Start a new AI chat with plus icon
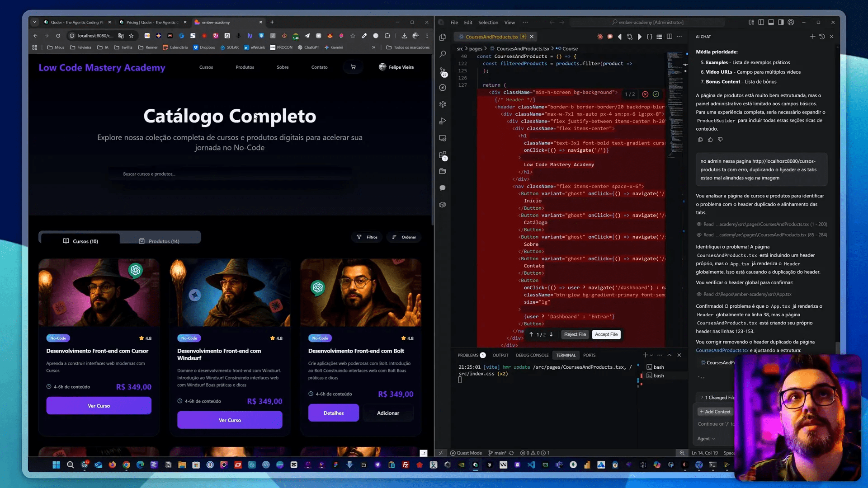Viewport: 868px width, 488px height. click(812, 37)
